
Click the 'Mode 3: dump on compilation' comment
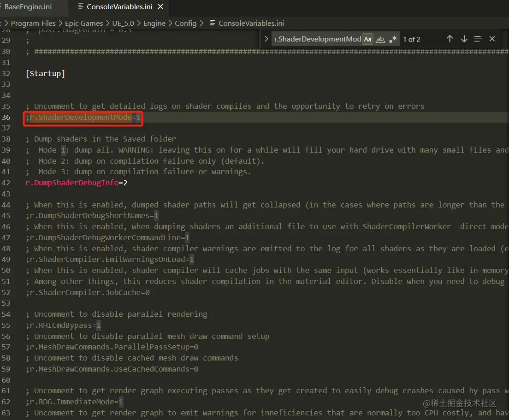(x=138, y=172)
